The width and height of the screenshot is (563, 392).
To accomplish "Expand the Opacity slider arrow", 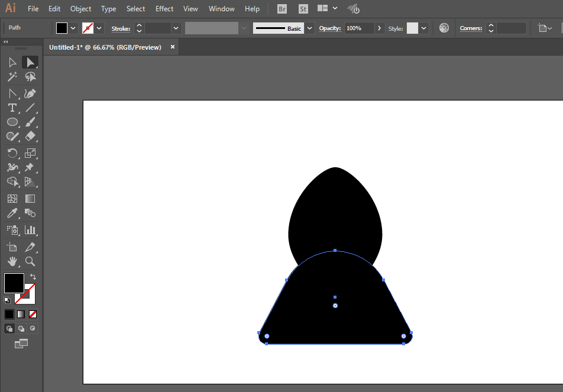I will pos(378,28).
